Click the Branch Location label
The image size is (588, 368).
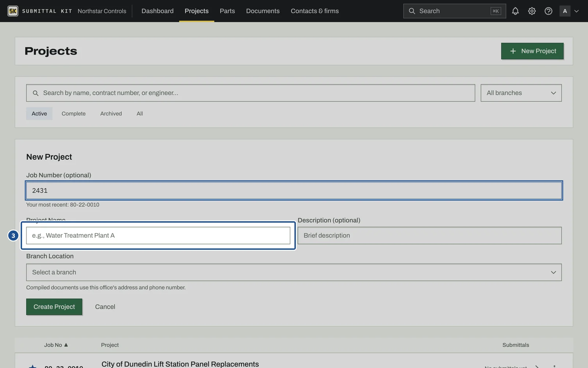tap(50, 256)
